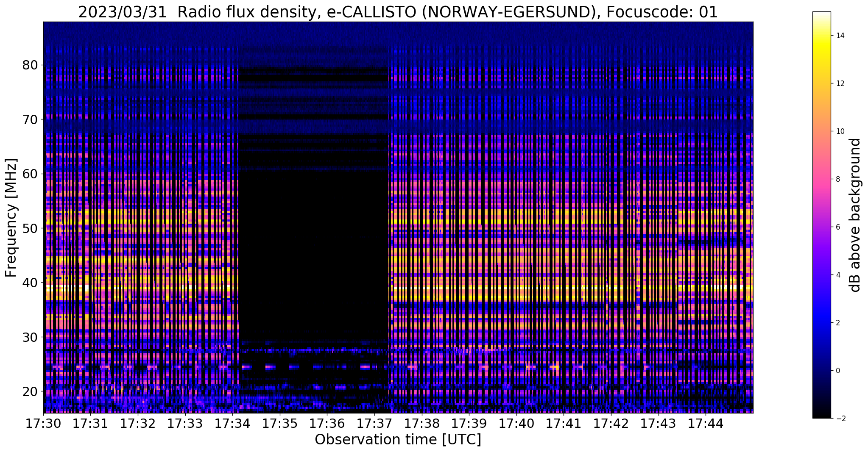Click the 17:39 time tick label
Viewport: 868px width, 452px height.
point(469,423)
